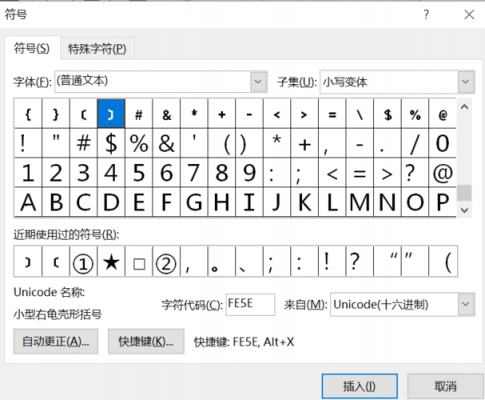Click the 字符代码 input field showing FE5E

click(250, 304)
